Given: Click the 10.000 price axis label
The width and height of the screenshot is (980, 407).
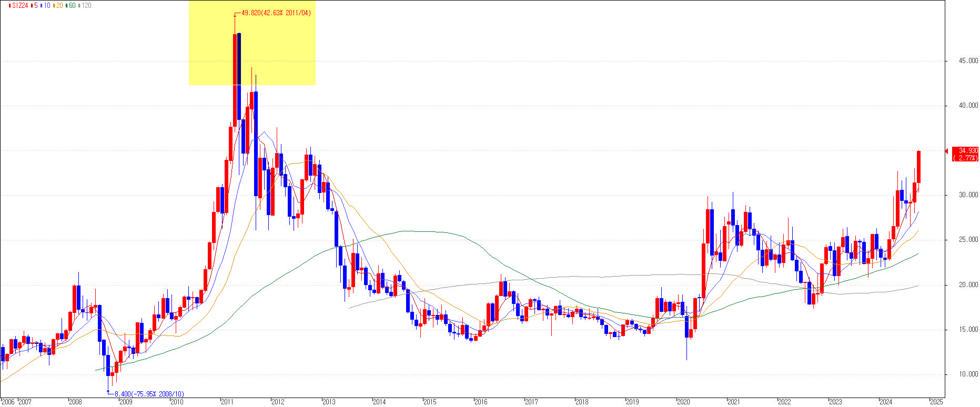Looking at the screenshot, I should point(968,374).
